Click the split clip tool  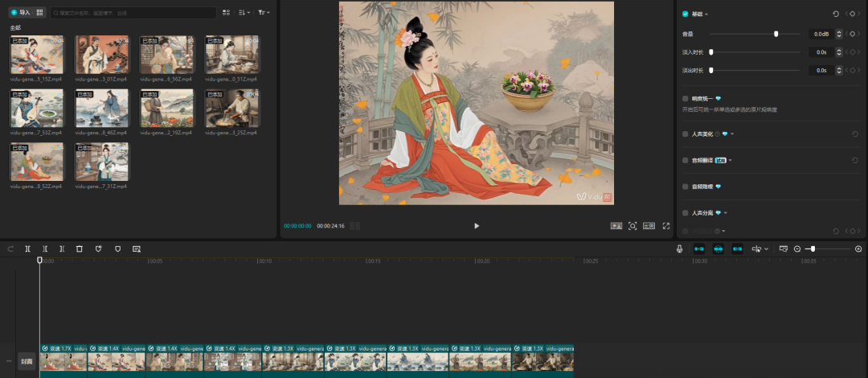click(x=27, y=249)
